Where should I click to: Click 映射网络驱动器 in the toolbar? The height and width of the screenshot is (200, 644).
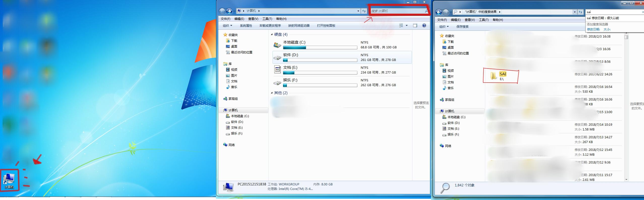pyautogui.click(x=299, y=26)
